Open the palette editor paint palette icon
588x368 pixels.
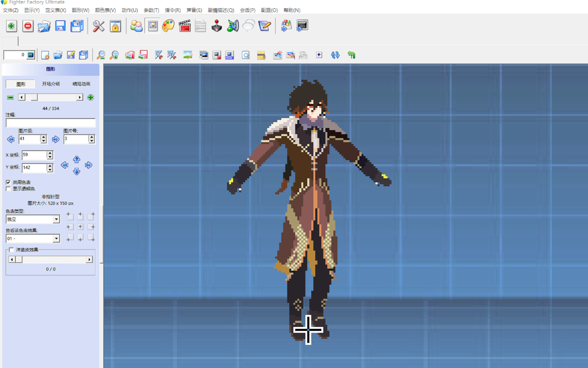(x=168, y=26)
